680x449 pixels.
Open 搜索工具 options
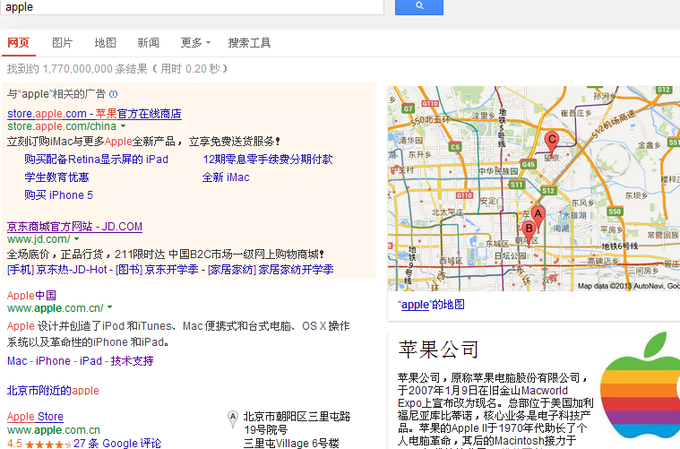click(x=249, y=43)
